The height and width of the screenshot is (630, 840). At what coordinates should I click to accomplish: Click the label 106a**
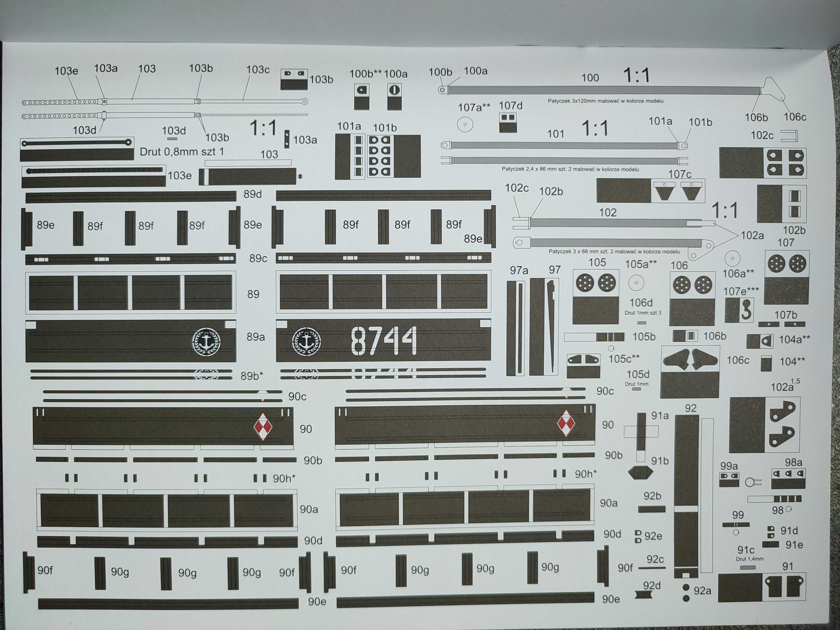738,273
